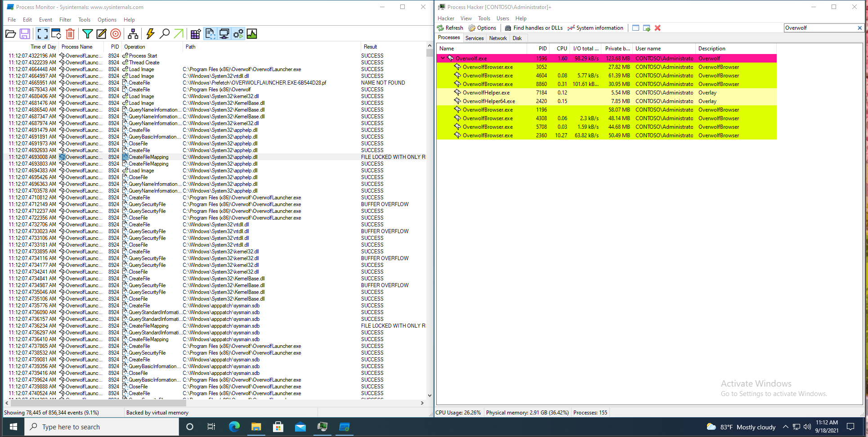This screenshot has height=437, width=868.
Task: Toggle the Capture events icon
Action: click(43, 34)
